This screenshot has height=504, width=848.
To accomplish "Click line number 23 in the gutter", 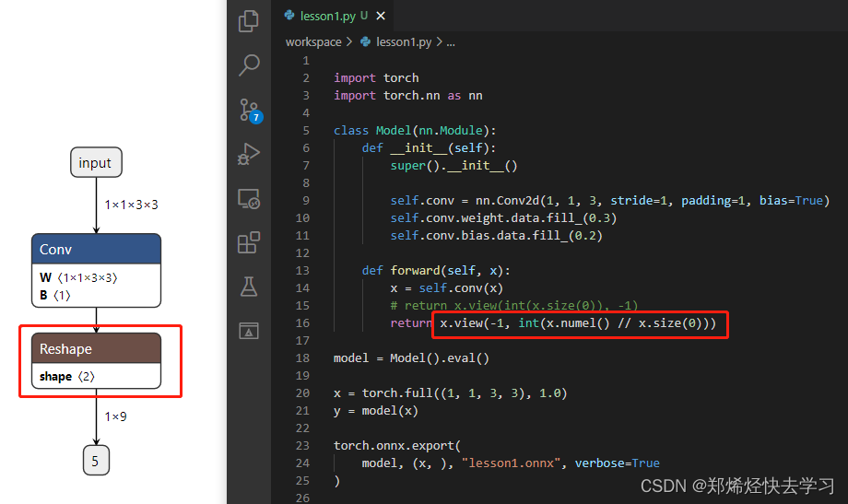I will (302, 446).
